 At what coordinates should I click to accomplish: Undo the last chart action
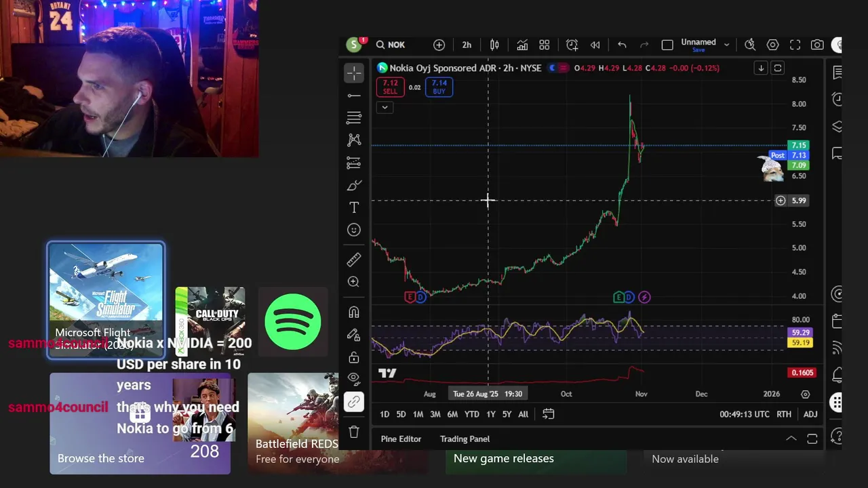[x=622, y=45]
